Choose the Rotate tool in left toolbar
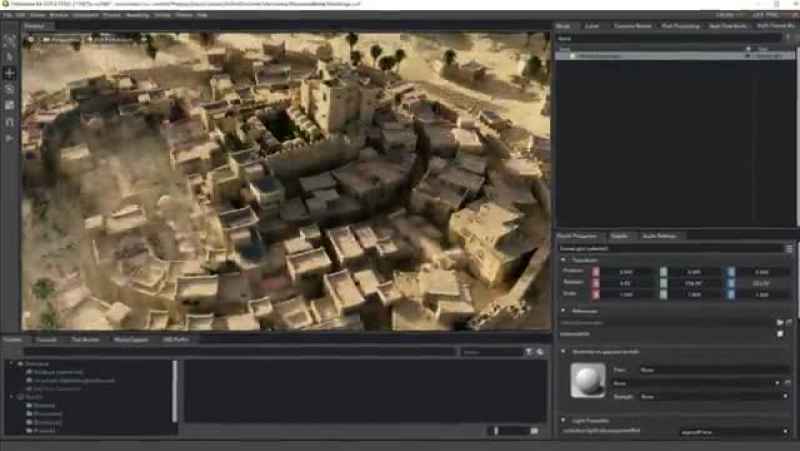 click(x=9, y=89)
